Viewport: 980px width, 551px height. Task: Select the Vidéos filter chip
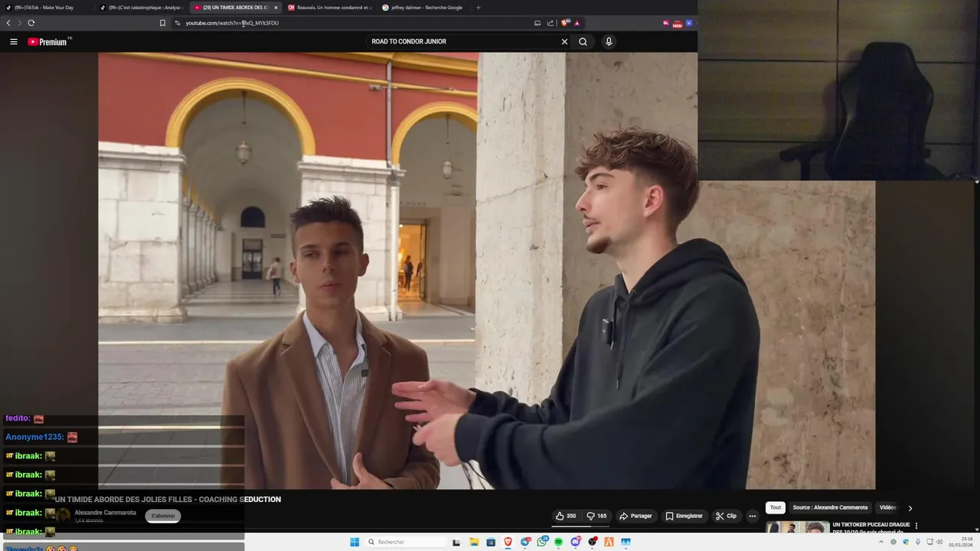pos(888,507)
